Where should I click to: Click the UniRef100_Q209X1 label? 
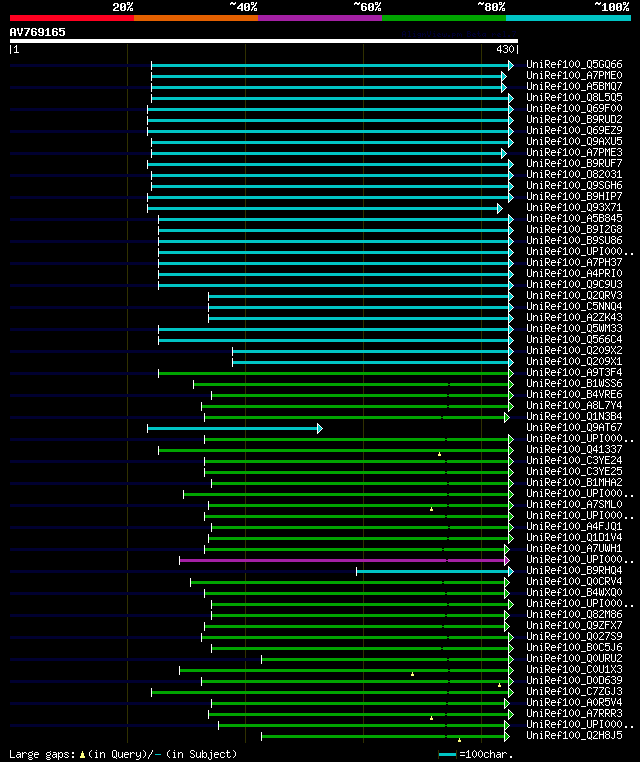coord(574,362)
